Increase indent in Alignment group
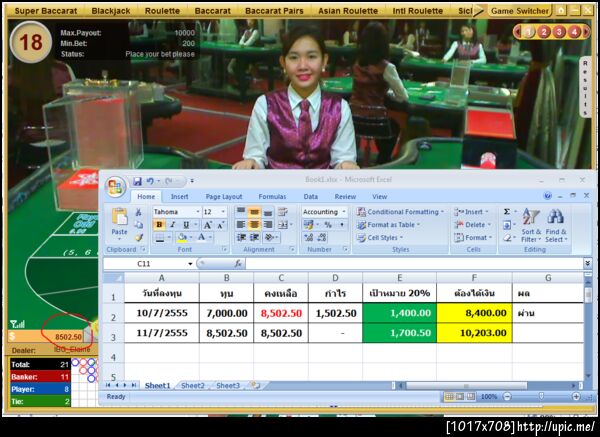Screen dimensions: 600x437 pyautogui.click(x=254, y=238)
